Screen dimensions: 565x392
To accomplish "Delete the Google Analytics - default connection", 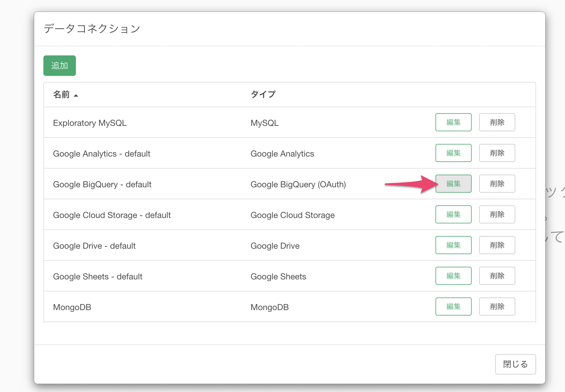I will click(497, 153).
